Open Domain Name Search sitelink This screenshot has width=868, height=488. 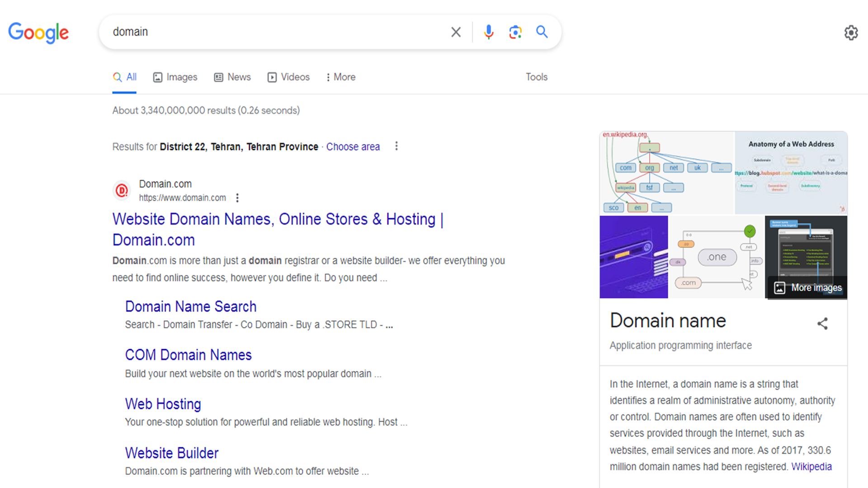click(x=191, y=307)
